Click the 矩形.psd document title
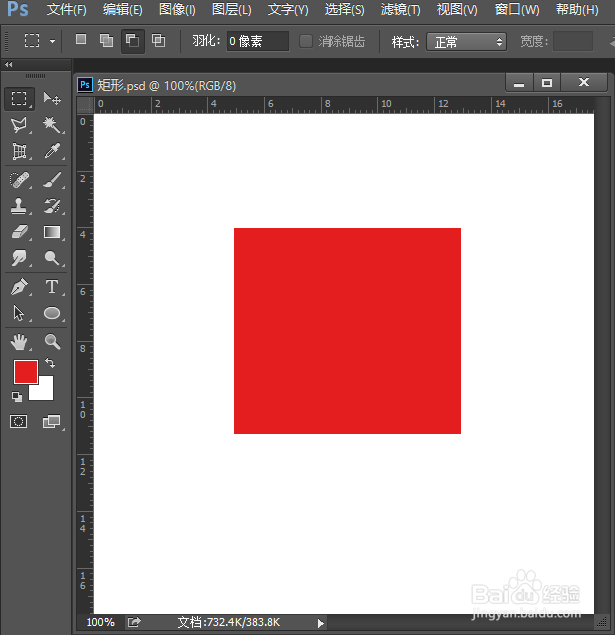The image size is (615, 635). (166, 85)
